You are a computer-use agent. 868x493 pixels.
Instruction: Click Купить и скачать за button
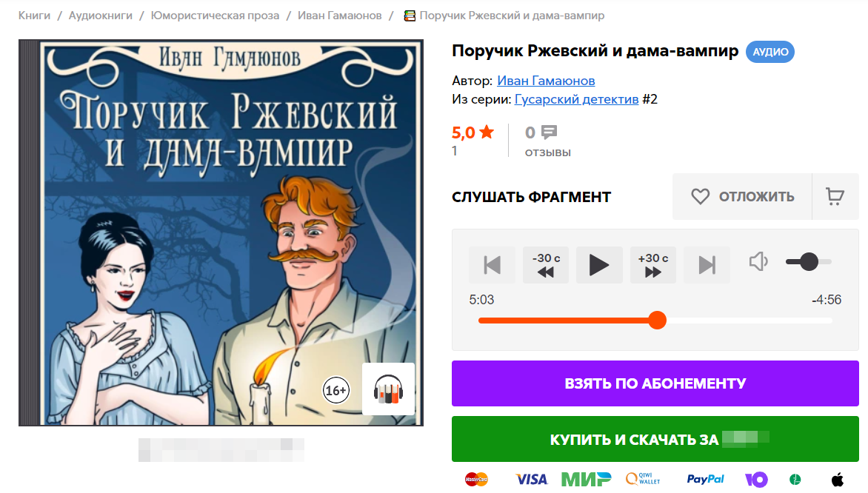(x=655, y=439)
